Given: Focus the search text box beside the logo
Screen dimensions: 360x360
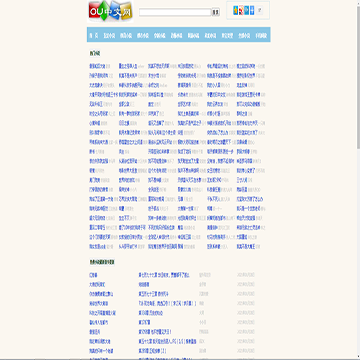Looking at the screenshot, I should [x=175, y=12].
